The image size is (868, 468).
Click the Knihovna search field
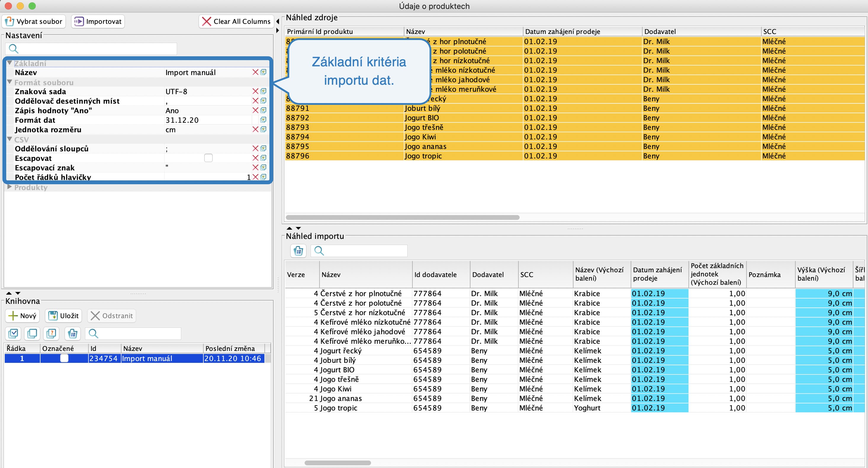[x=133, y=334]
